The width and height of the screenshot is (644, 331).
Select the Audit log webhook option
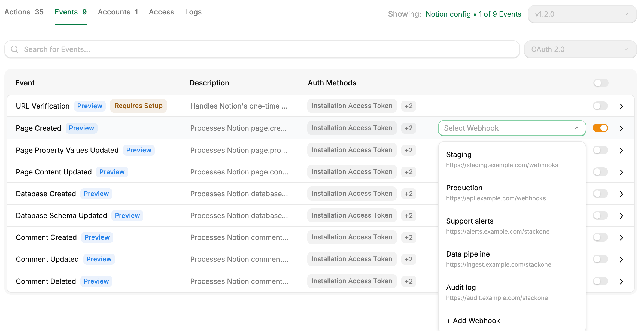pyautogui.click(x=512, y=292)
